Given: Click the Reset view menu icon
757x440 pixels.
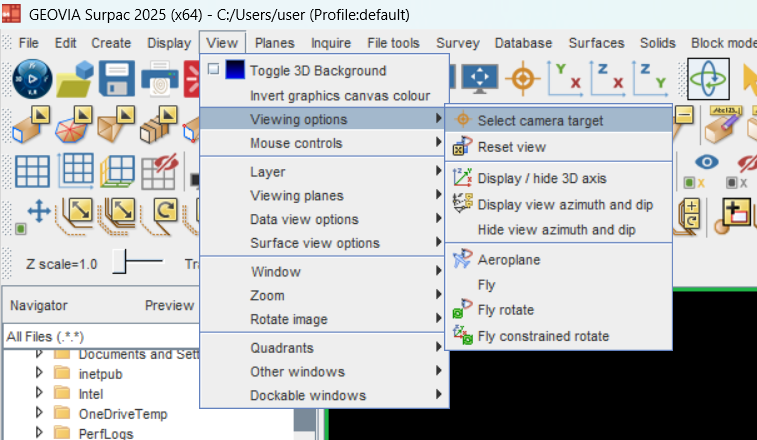Looking at the screenshot, I should tap(462, 146).
